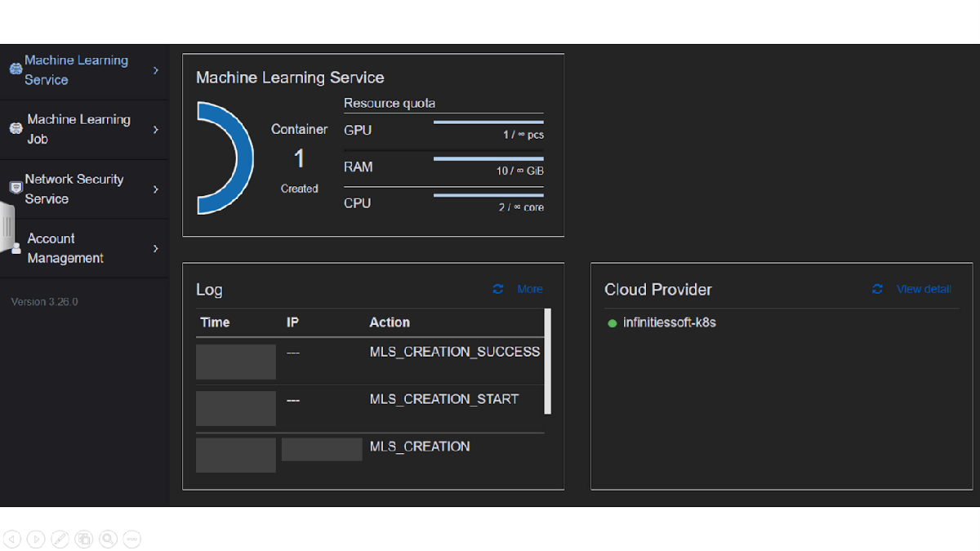
Task: Expand Account Management chevron
Action: point(156,248)
